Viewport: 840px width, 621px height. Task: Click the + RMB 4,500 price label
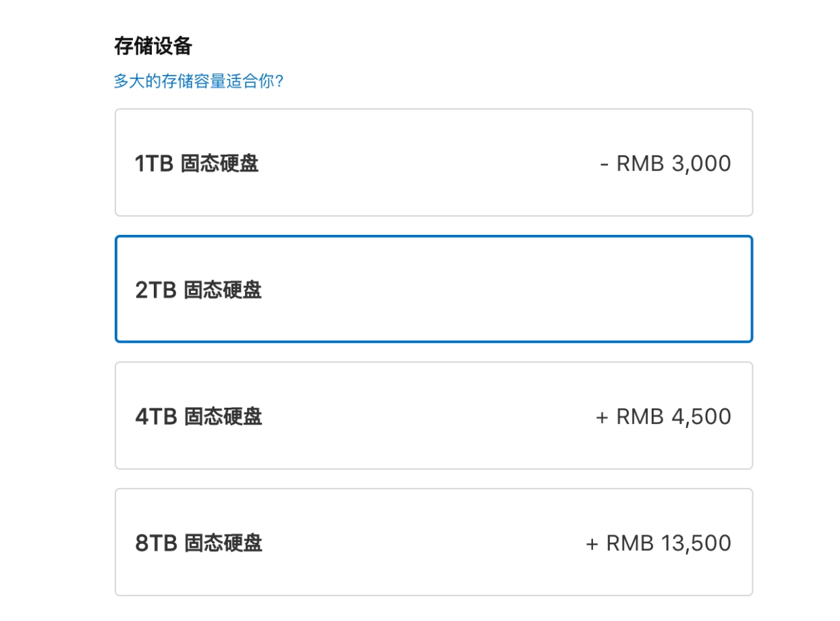point(663,416)
